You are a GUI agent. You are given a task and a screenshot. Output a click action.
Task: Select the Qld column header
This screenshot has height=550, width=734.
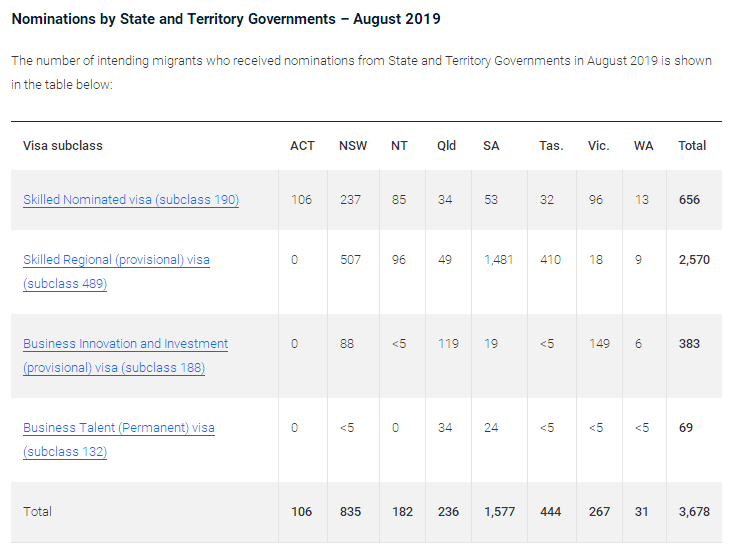446,146
